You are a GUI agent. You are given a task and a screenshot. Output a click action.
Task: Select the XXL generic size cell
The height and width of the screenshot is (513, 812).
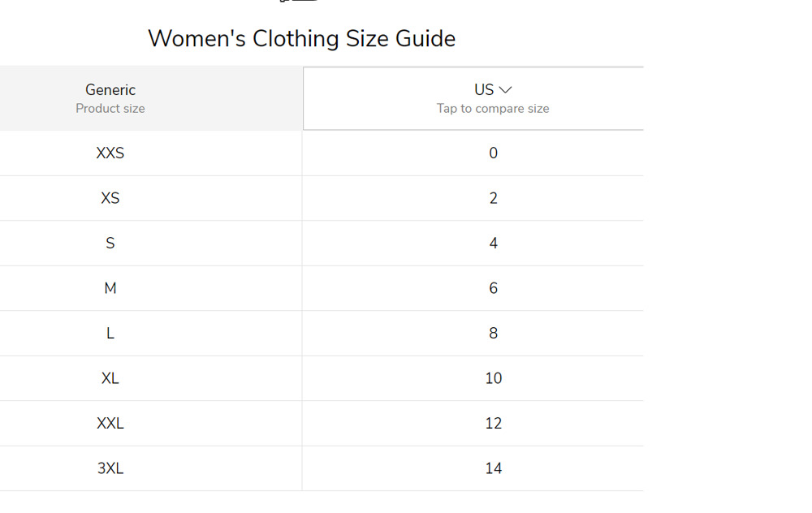click(x=151, y=424)
